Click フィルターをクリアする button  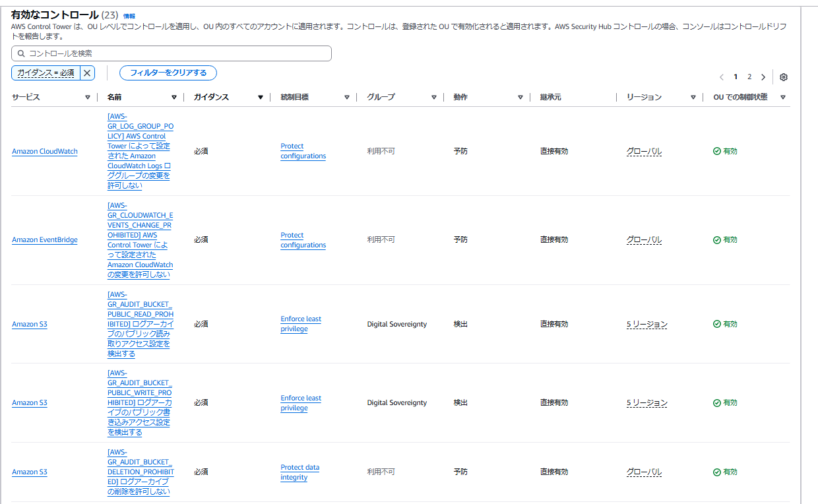[x=168, y=73]
